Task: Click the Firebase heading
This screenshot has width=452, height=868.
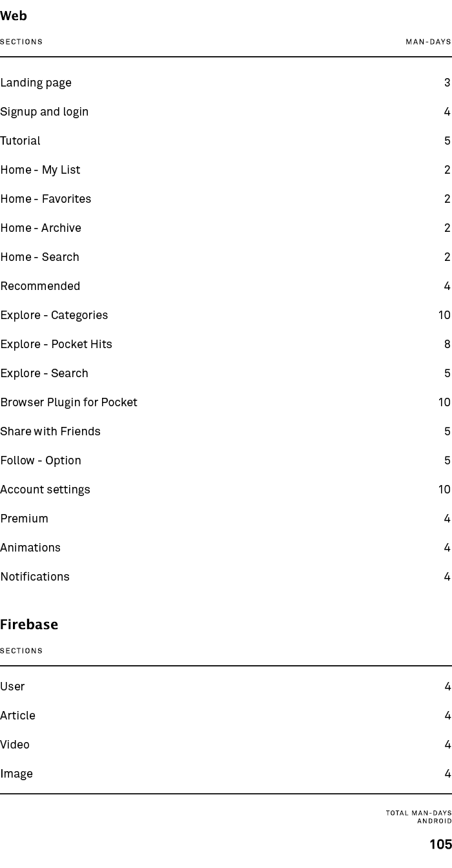Action: click(x=29, y=625)
